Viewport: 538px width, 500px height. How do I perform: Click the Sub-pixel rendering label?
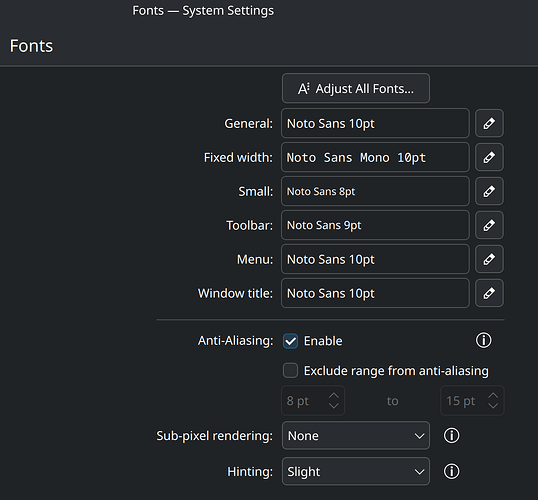pyautogui.click(x=214, y=436)
